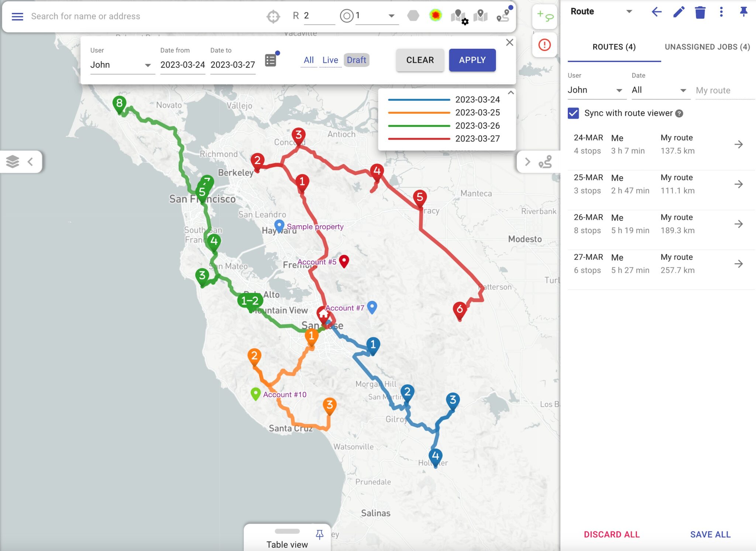Select the lasso selection tool
756x551 pixels.
[544, 17]
